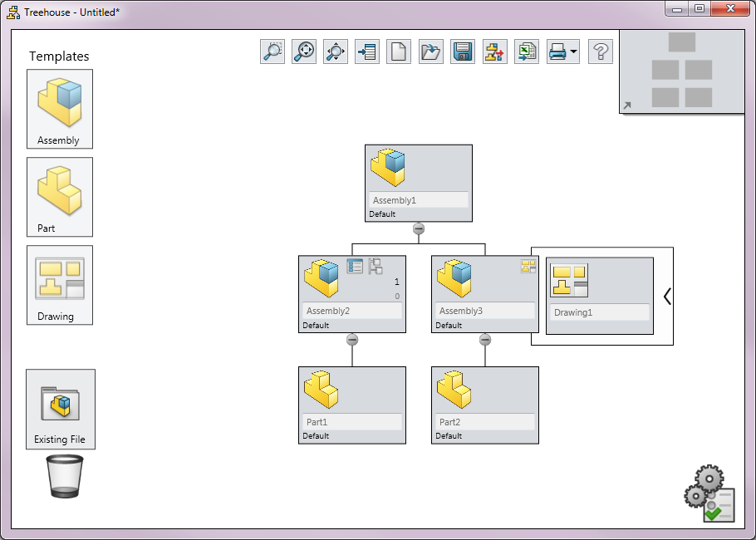Collapse the Assembly2 branch node

pyautogui.click(x=352, y=340)
